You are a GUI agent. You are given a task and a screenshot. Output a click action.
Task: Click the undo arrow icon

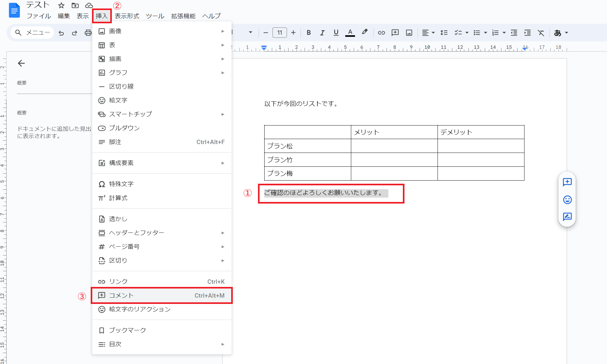[61, 33]
